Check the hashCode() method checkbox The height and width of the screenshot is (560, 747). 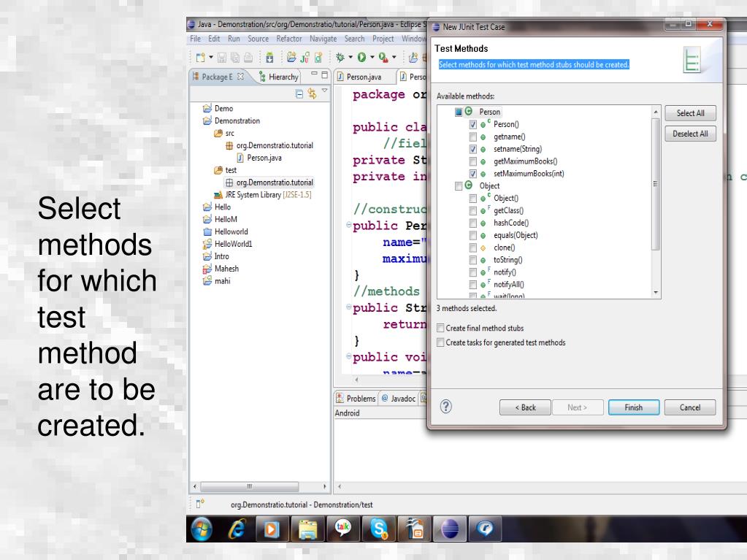pyautogui.click(x=472, y=223)
